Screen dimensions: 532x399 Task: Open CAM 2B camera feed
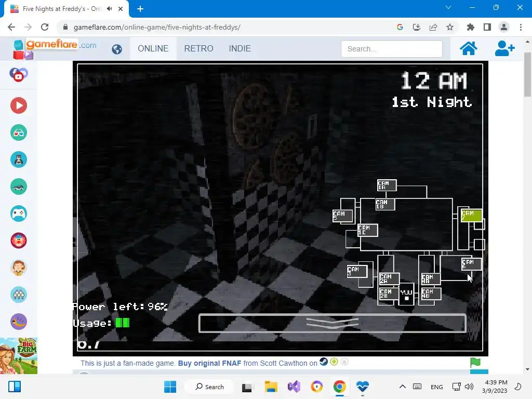[x=389, y=294]
